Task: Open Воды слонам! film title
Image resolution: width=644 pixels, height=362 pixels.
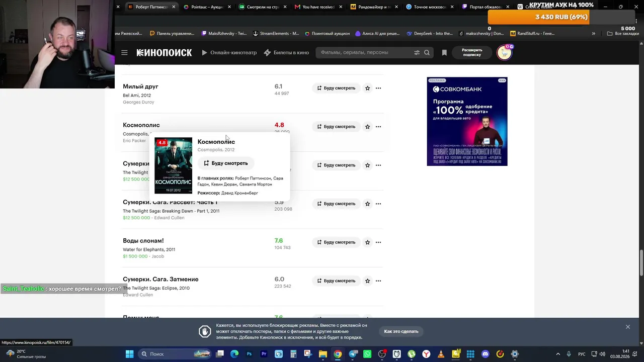Action: (143, 241)
